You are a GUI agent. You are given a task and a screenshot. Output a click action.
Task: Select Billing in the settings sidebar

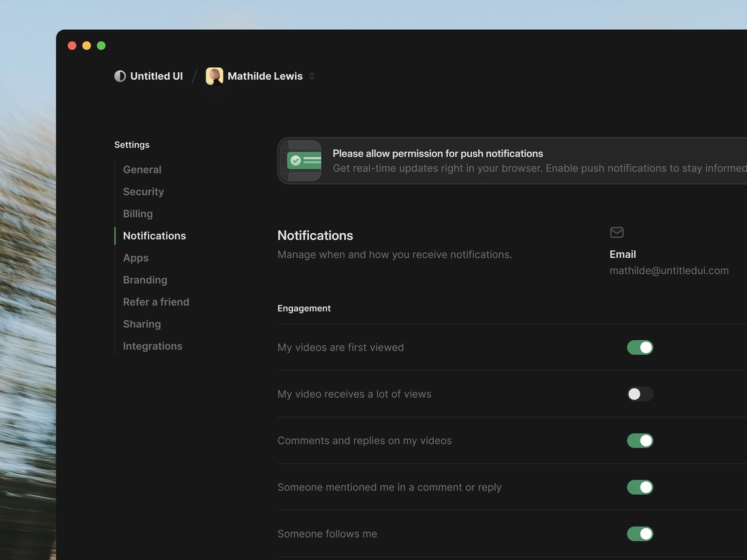pyautogui.click(x=138, y=213)
